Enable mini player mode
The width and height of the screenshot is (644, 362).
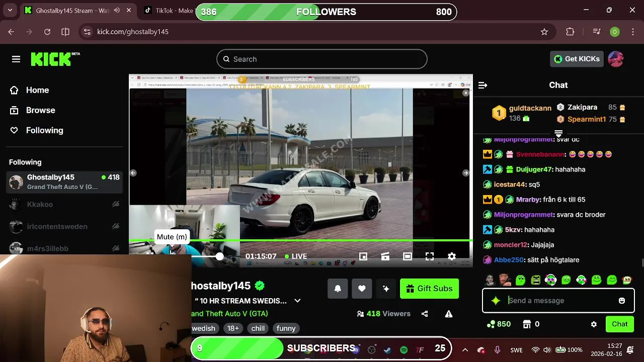click(363, 256)
